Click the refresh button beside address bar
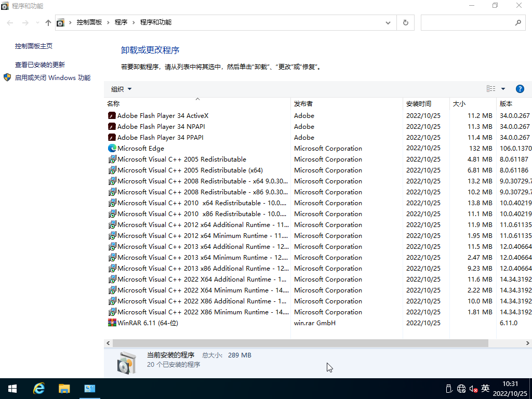The width and height of the screenshot is (532, 399). pyautogui.click(x=405, y=22)
